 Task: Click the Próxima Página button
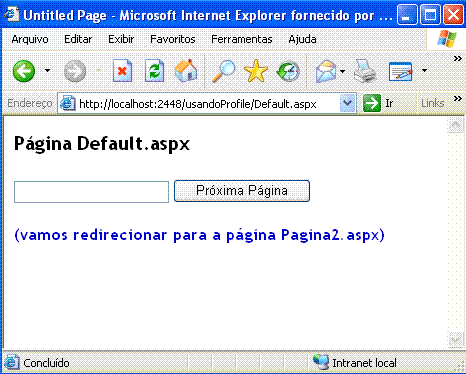(242, 191)
